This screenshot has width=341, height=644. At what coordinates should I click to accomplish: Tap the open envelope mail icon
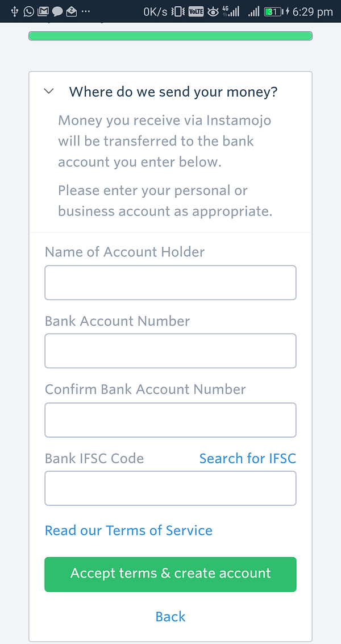coord(71,11)
